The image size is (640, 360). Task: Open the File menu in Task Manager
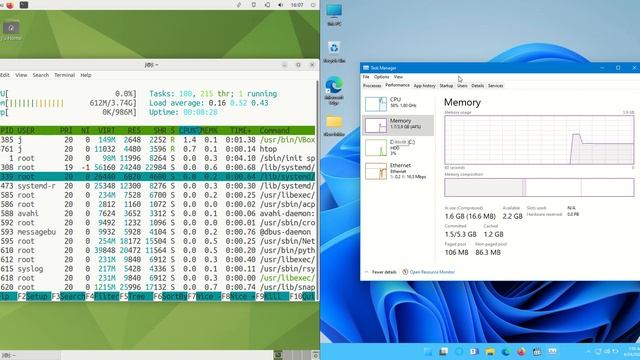point(366,77)
